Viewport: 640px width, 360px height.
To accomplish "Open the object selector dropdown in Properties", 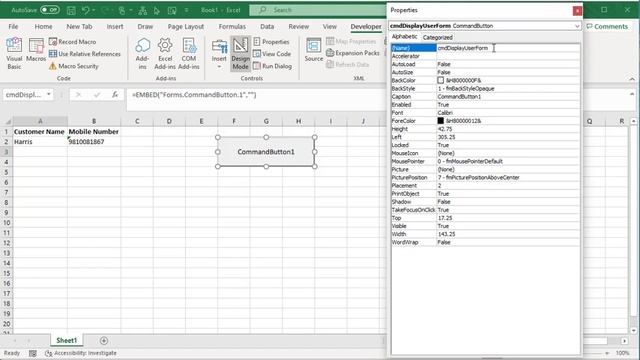I will (x=577, y=26).
